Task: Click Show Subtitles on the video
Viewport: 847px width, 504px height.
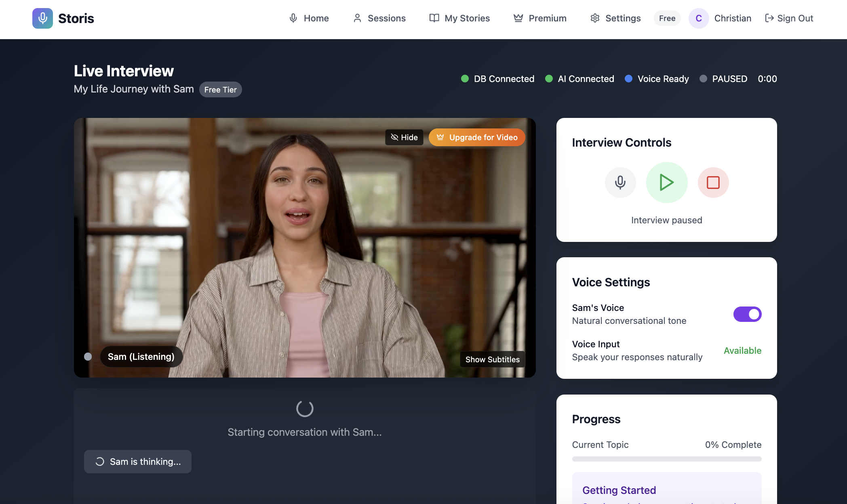Action: point(492,359)
